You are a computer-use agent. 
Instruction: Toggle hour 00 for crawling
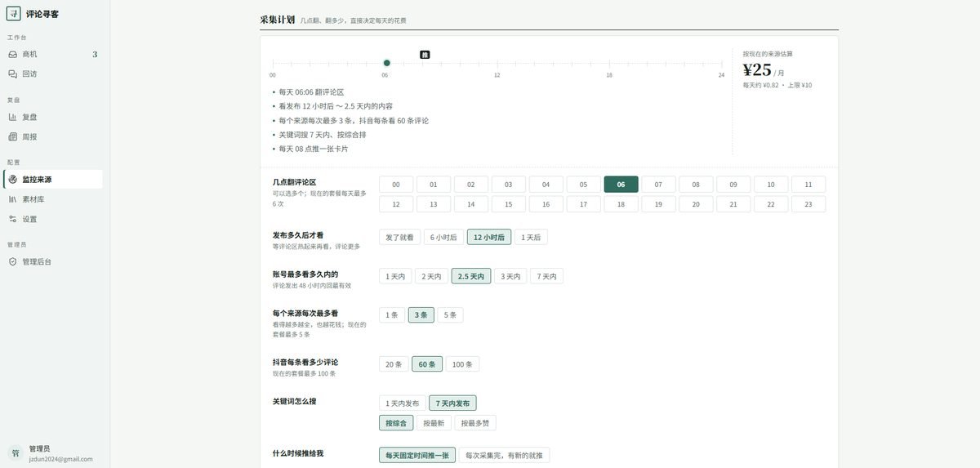(396, 185)
